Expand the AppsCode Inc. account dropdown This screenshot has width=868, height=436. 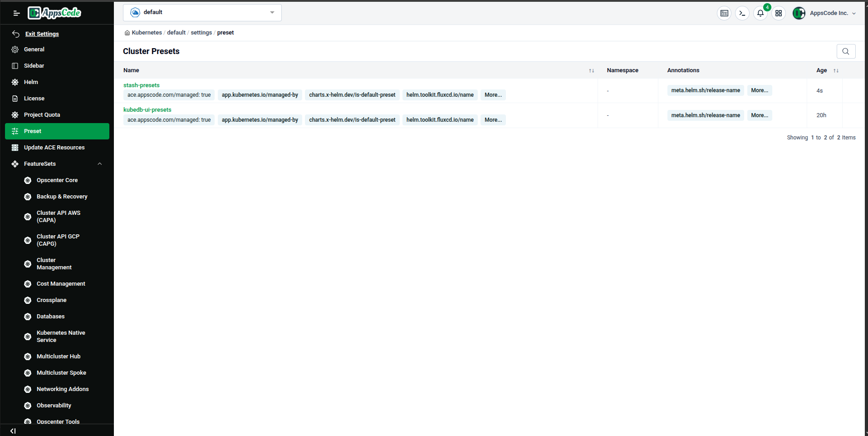pos(830,13)
